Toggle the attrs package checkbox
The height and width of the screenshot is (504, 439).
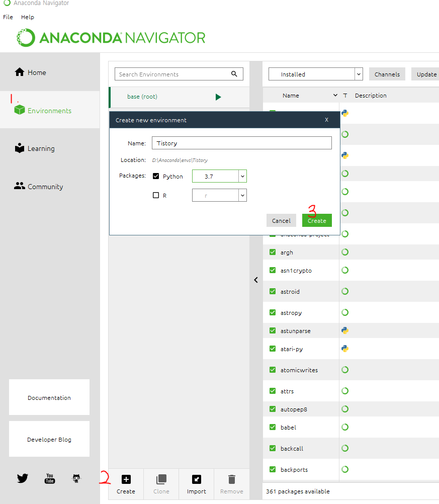click(273, 391)
